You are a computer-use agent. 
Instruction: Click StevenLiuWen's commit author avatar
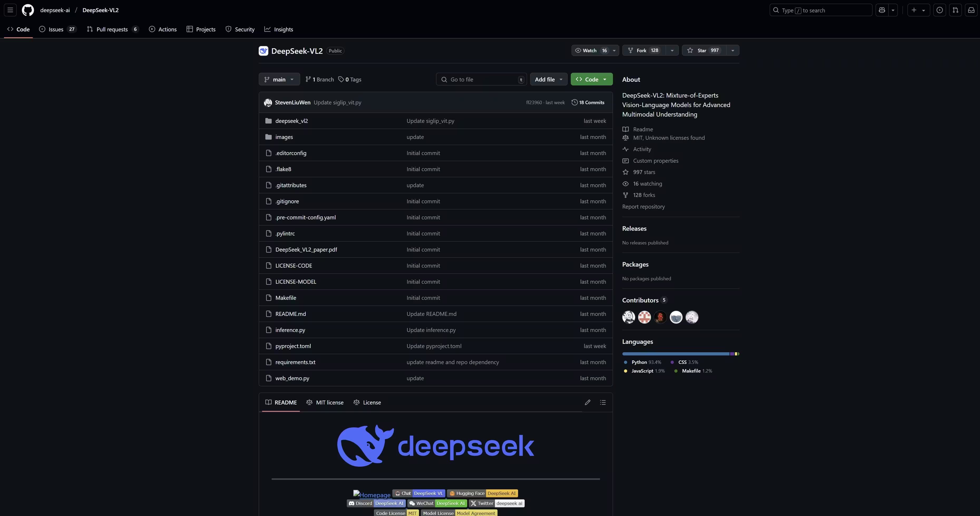[268, 102]
